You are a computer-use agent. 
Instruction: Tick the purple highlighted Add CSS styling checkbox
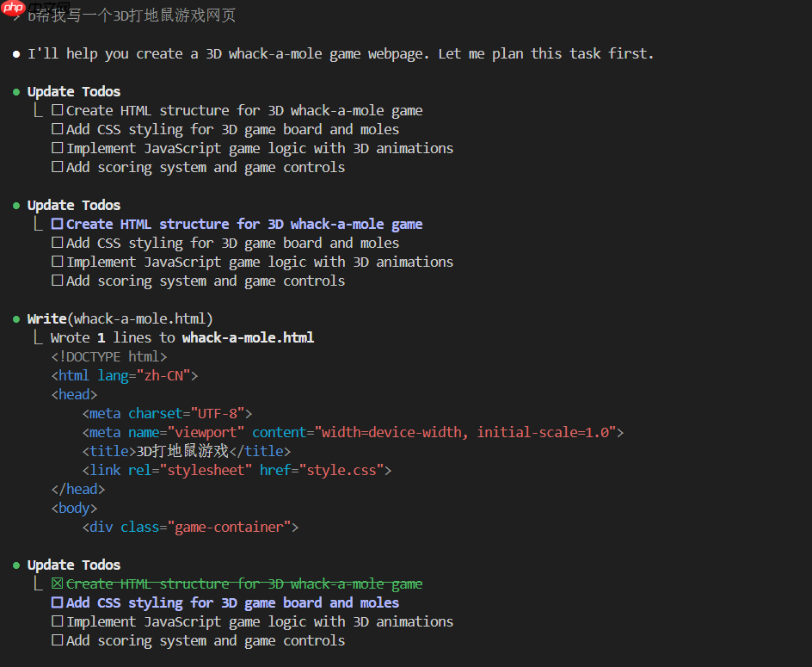click(58, 602)
